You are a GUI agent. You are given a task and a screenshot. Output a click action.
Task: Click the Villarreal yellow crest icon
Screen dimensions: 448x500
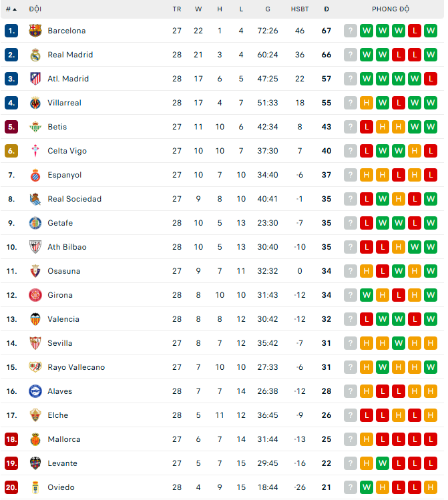(35, 103)
